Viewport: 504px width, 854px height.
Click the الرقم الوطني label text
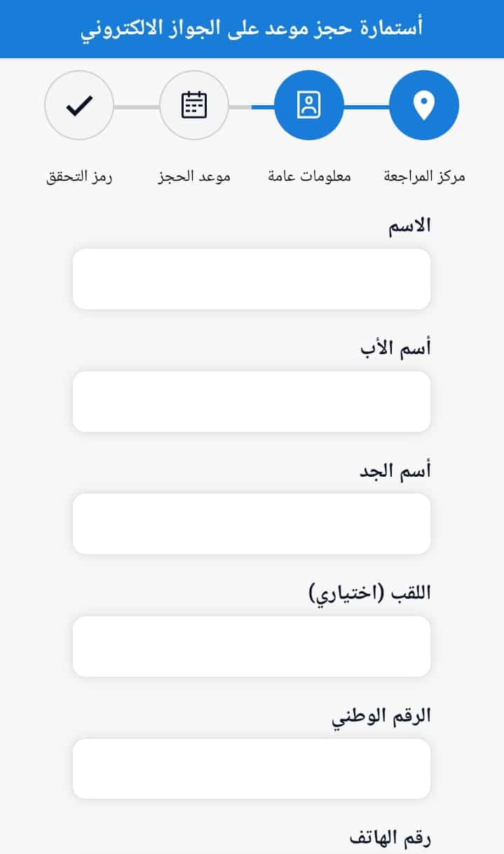coord(381,716)
